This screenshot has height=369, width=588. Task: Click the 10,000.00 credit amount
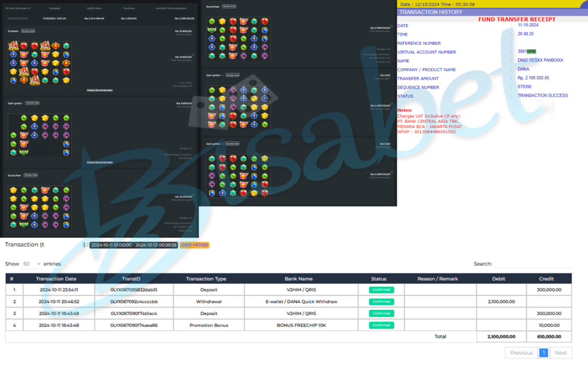click(x=549, y=325)
